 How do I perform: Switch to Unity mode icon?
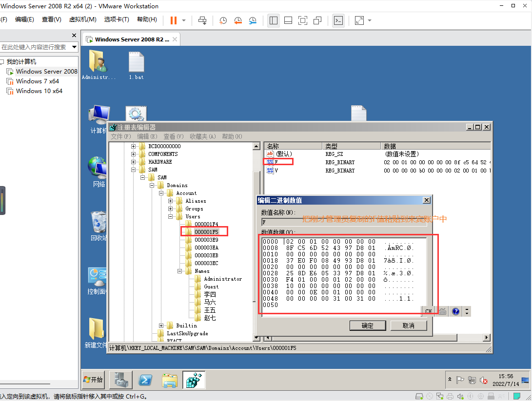317,20
